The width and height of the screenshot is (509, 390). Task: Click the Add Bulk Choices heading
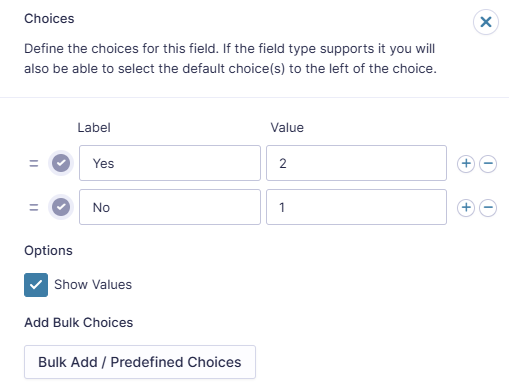[79, 323]
